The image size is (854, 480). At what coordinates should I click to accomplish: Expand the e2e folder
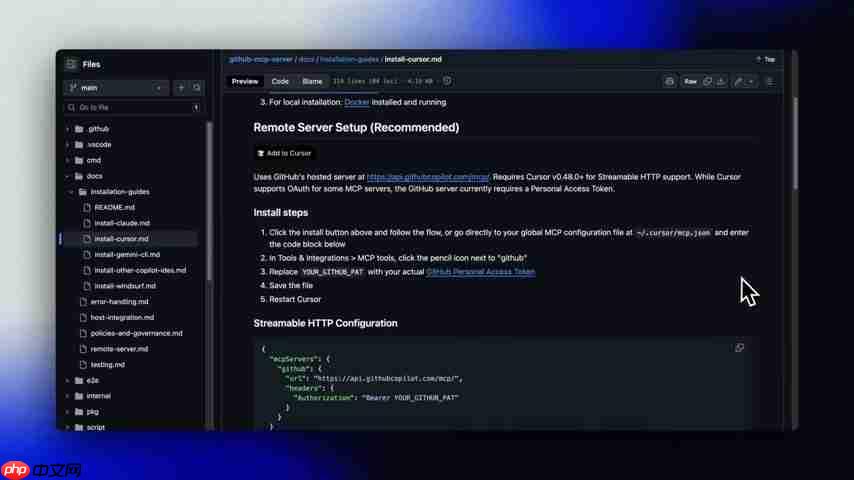coord(68,380)
